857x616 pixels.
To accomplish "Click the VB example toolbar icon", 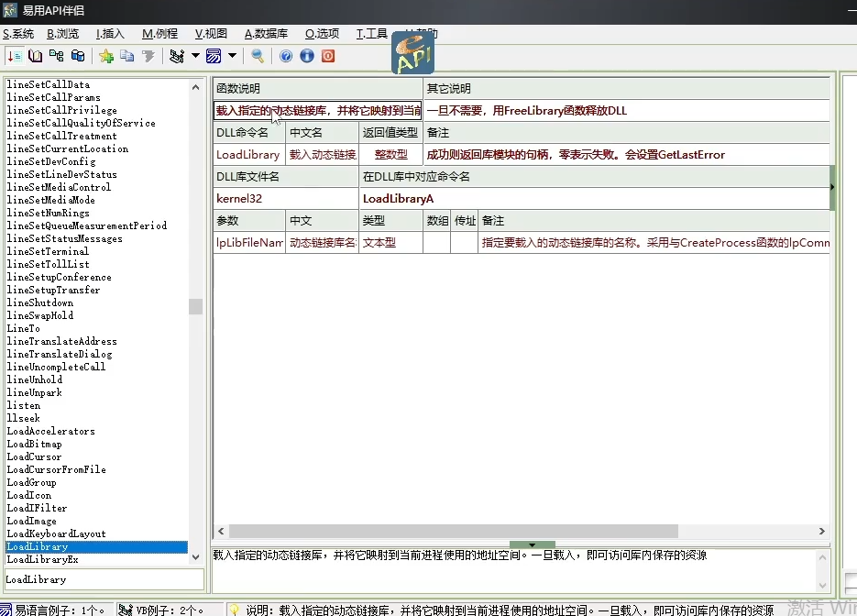I will coord(177,56).
